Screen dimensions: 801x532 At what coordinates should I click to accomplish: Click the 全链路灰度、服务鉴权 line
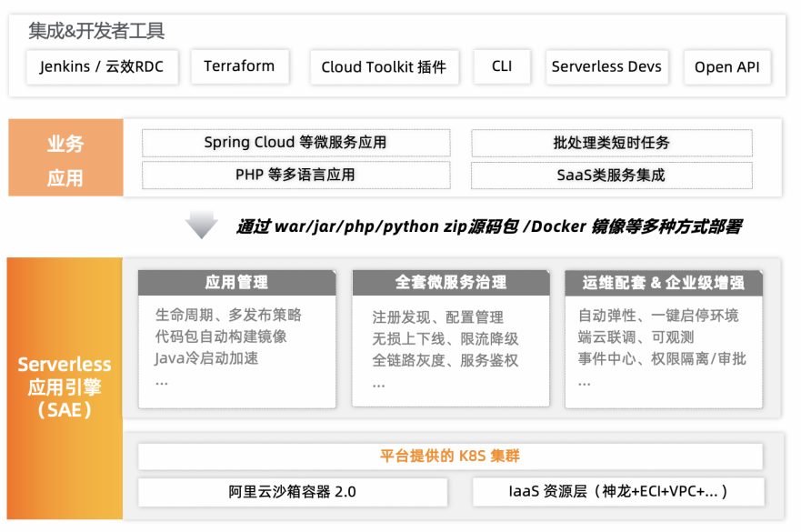(446, 360)
